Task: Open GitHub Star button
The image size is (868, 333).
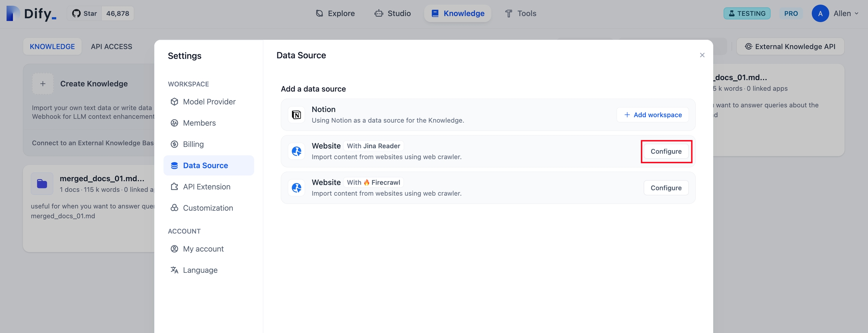Action: coord(85,14)
